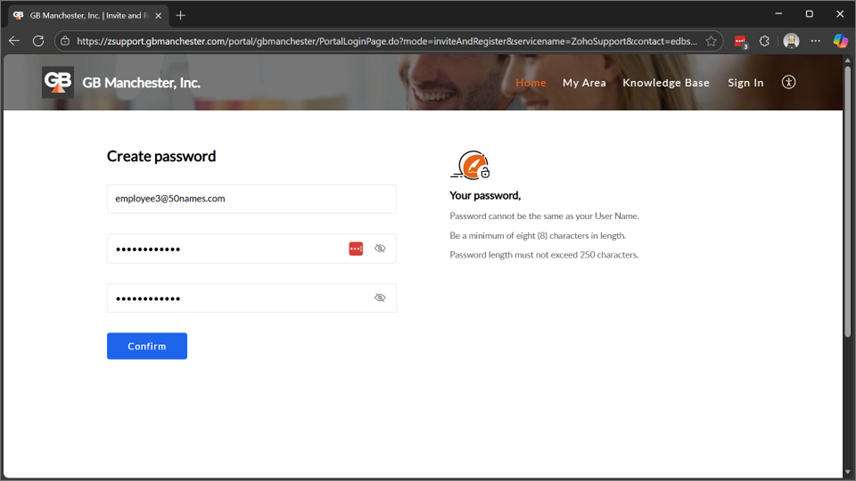Screen dimensions: 856x481
Task: Open the browser extensions puzzle icon
Action: pos(765,41)
